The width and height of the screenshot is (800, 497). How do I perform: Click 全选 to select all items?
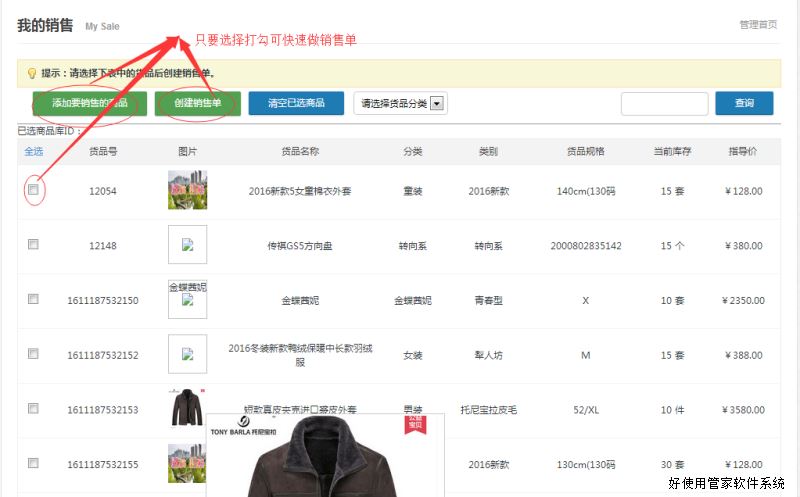point(33,151)
